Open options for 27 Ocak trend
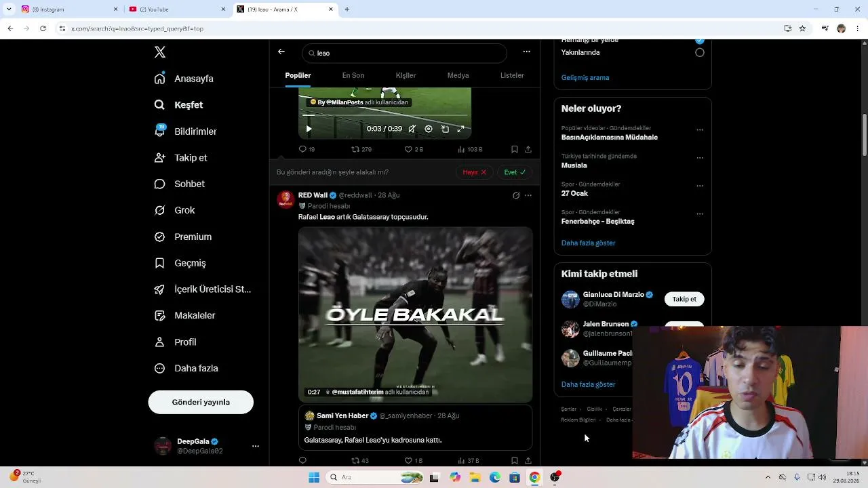The height and width of the screenshot is (488, 868). (700, 186)
